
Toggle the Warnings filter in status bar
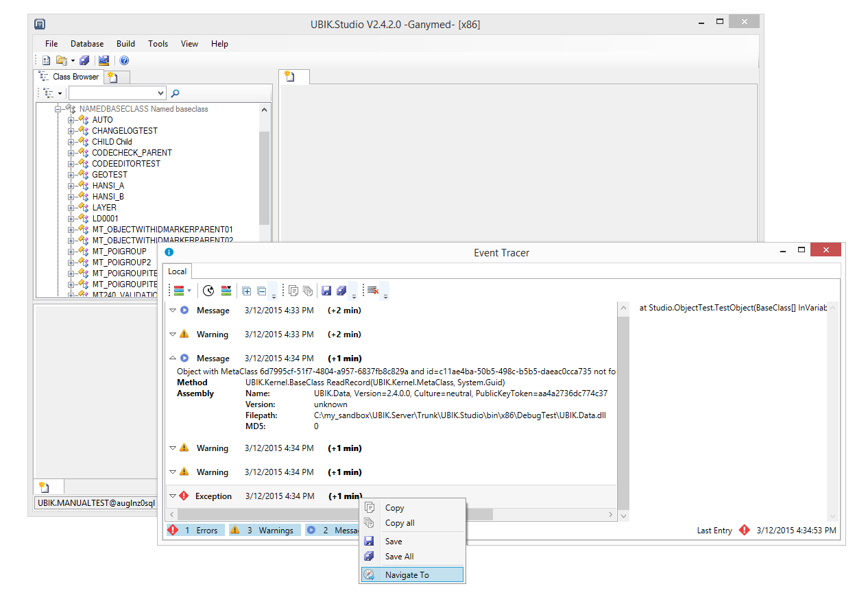263,530
